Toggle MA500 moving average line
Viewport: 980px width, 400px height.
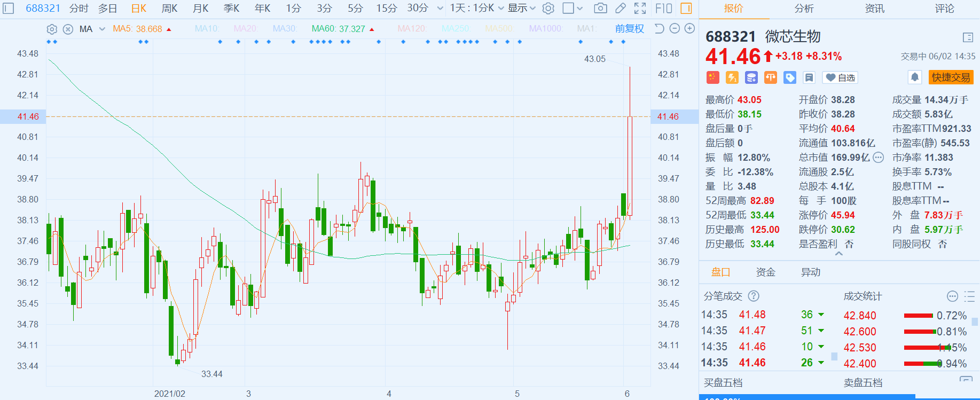click(x=499, y=29)
